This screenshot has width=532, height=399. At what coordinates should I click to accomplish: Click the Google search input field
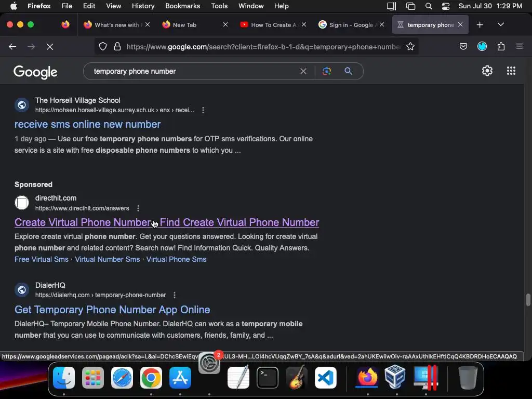[x=193, y=71]
